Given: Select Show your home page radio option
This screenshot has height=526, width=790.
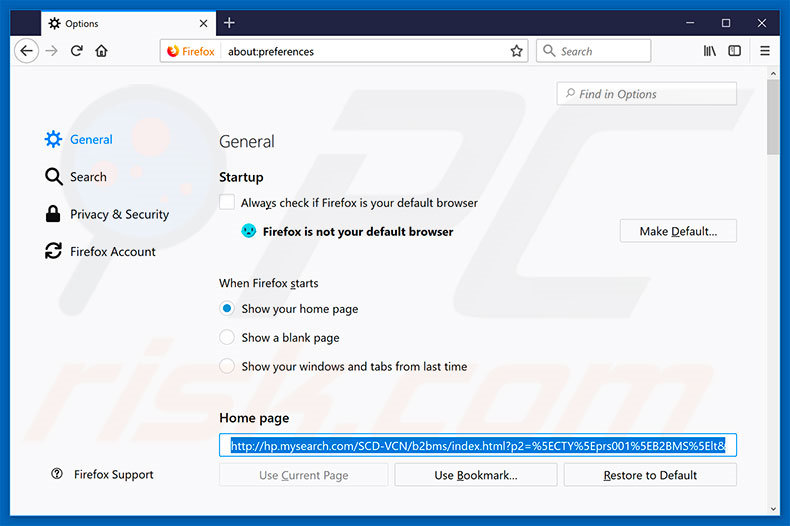Looking at the screenshot, I should pyautogui.click(x=227, y=308).
